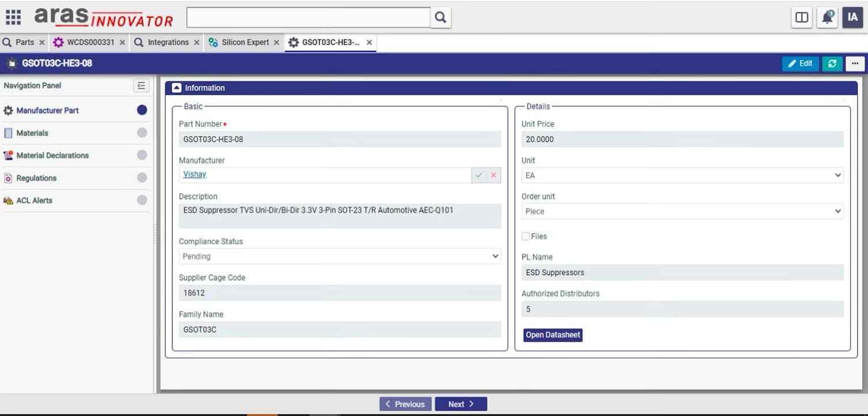
Task: Open Materials in the navigation panel
Action: tap(32, 133)
